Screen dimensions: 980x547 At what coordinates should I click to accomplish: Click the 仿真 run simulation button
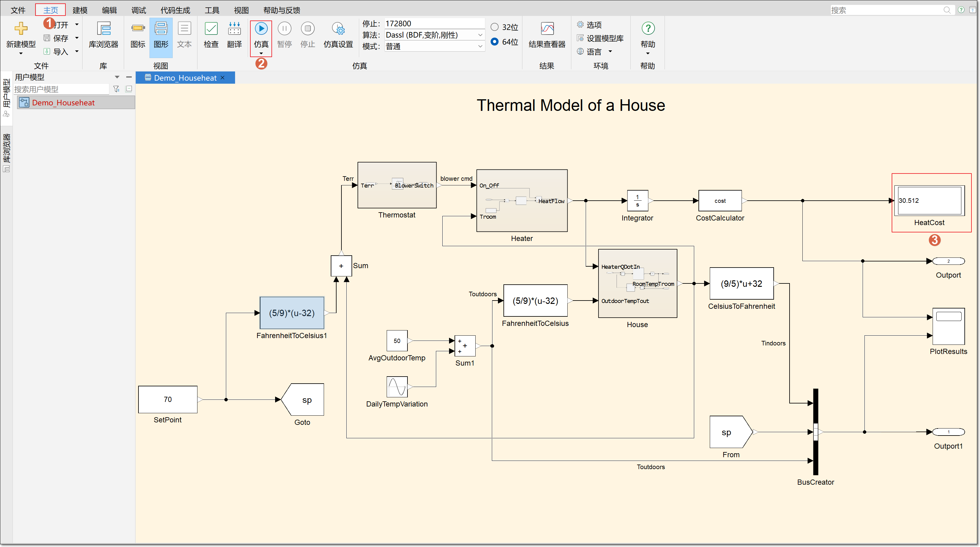261,29
